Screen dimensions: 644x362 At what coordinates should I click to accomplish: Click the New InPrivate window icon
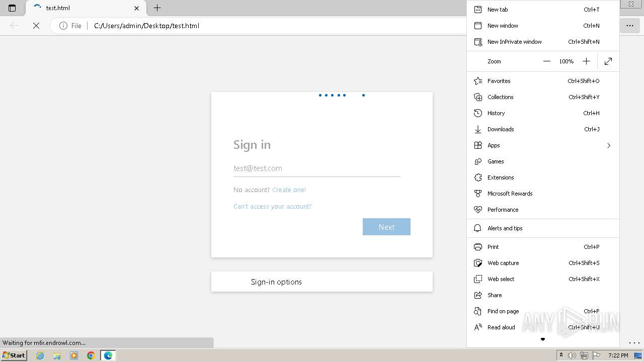click(478, 42)
